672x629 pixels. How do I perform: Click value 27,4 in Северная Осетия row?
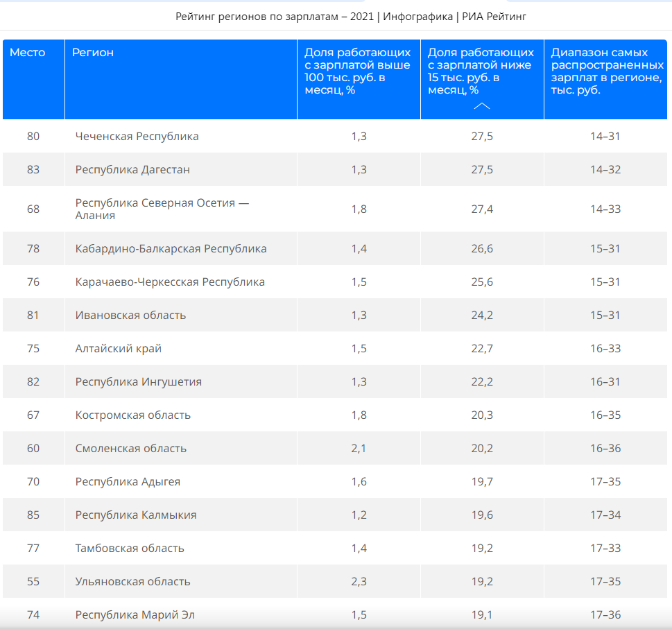(x=482, y=209)
